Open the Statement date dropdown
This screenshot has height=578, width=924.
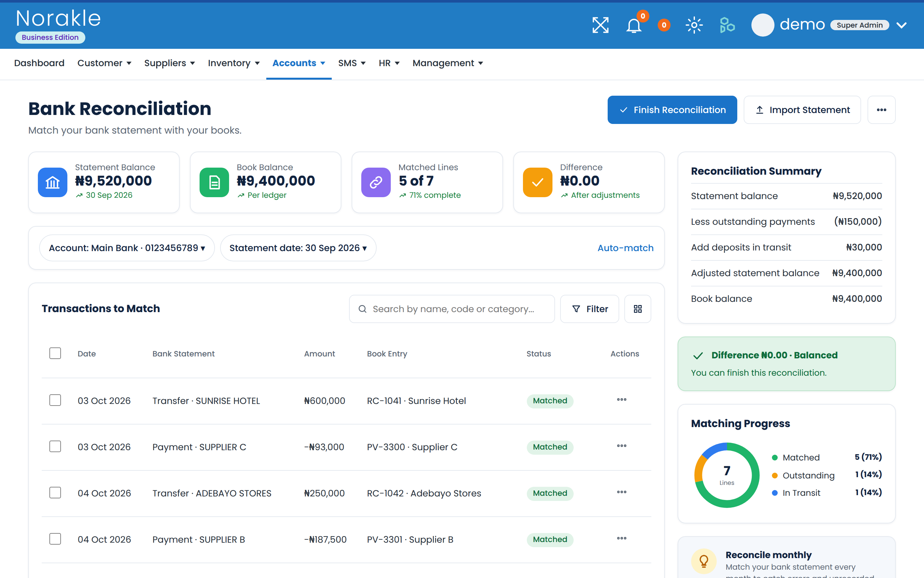[x=298, y=248]
